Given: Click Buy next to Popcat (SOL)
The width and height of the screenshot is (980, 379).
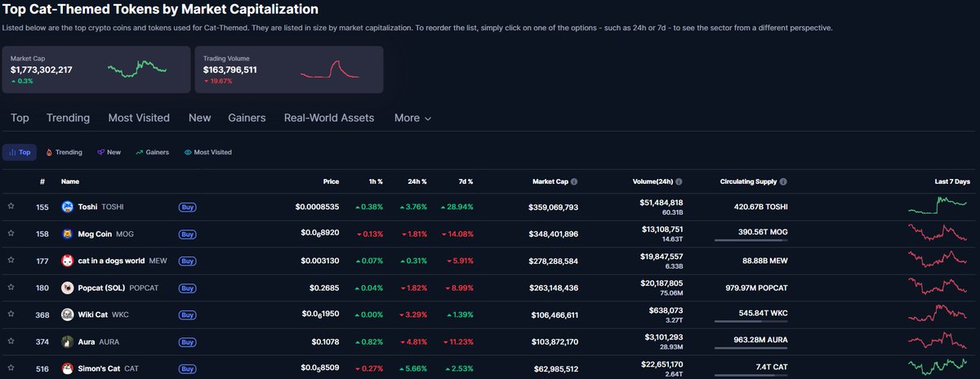Looking at the screenshot, I should (188, 288).
